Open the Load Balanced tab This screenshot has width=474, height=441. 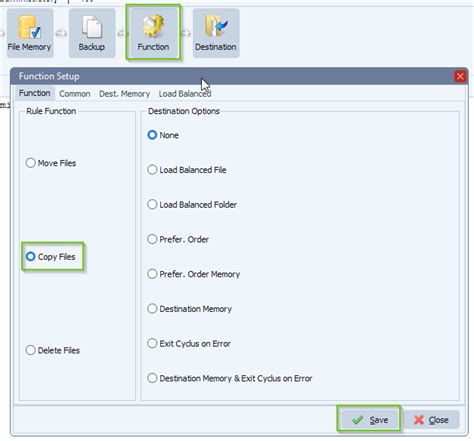pos(185,94)
